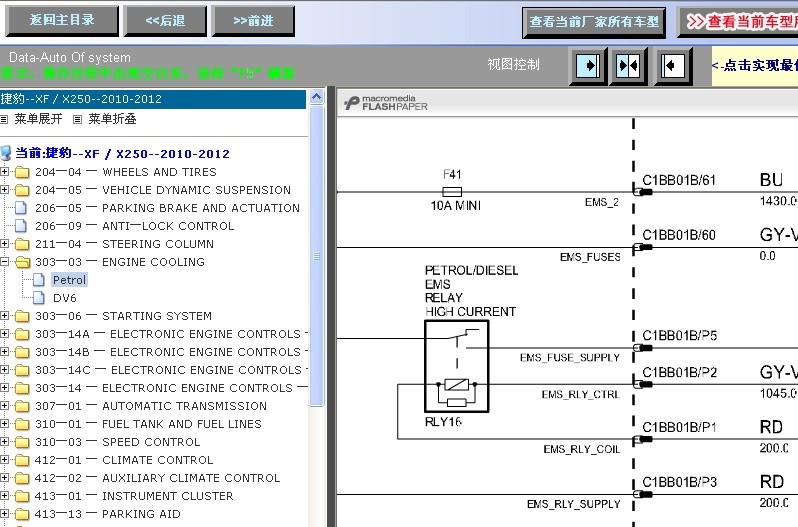Click the Starting System folder icon
Screen dimensions: 798x527
point(22,316)
